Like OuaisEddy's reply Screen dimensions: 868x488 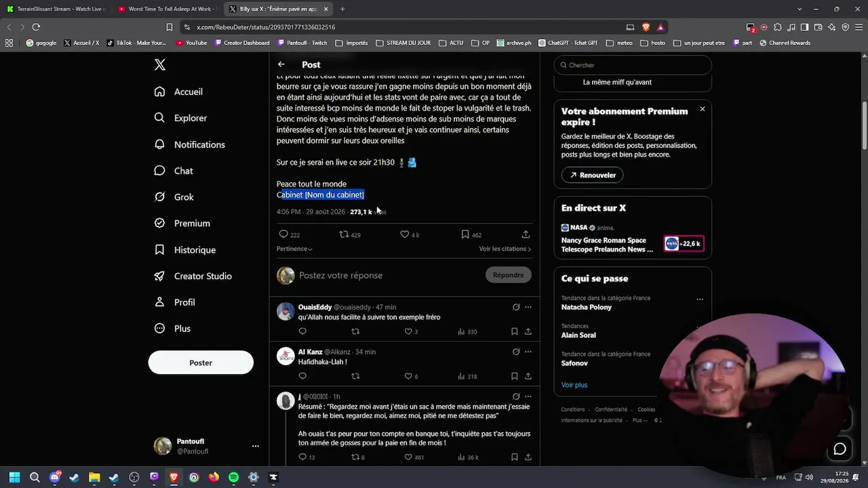[408, 331]
